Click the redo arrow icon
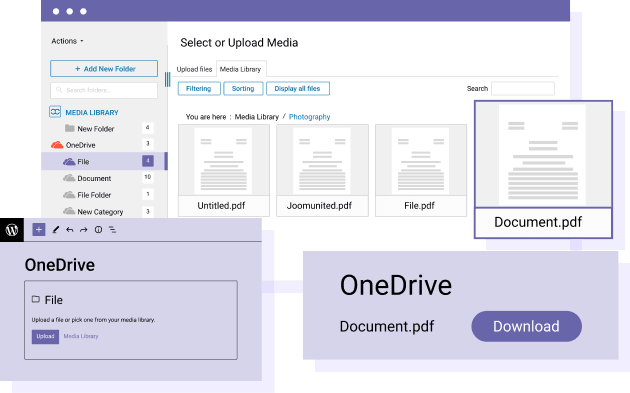The height and width of the screenshot is (393, 630). [x=84, y=230]
